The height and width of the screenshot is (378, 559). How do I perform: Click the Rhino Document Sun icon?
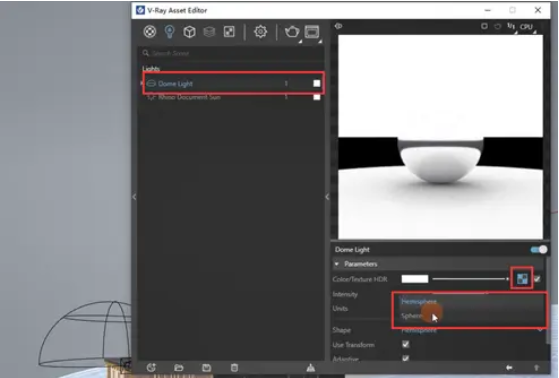[151, 97]
